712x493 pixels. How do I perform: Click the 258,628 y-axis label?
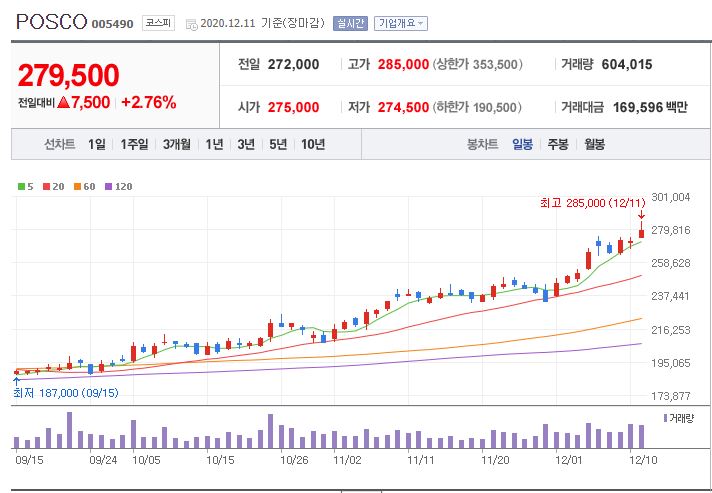point(671,263)
